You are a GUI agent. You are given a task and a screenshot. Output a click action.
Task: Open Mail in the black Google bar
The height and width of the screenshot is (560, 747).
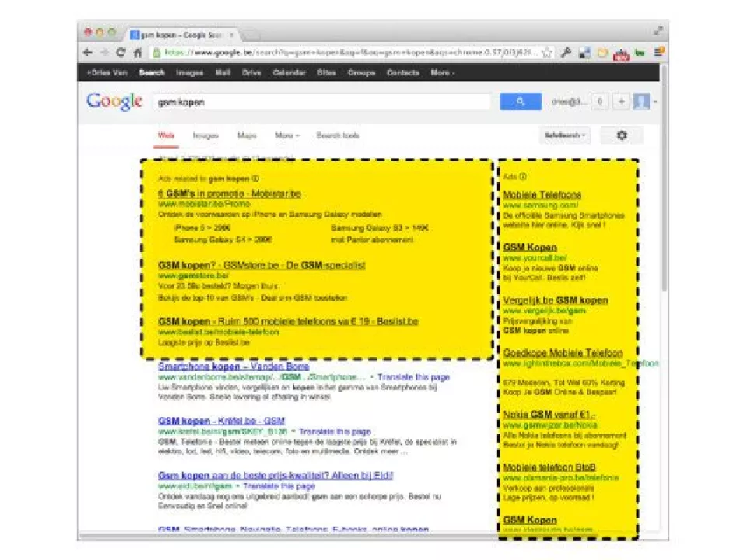[x=223, y=73]
